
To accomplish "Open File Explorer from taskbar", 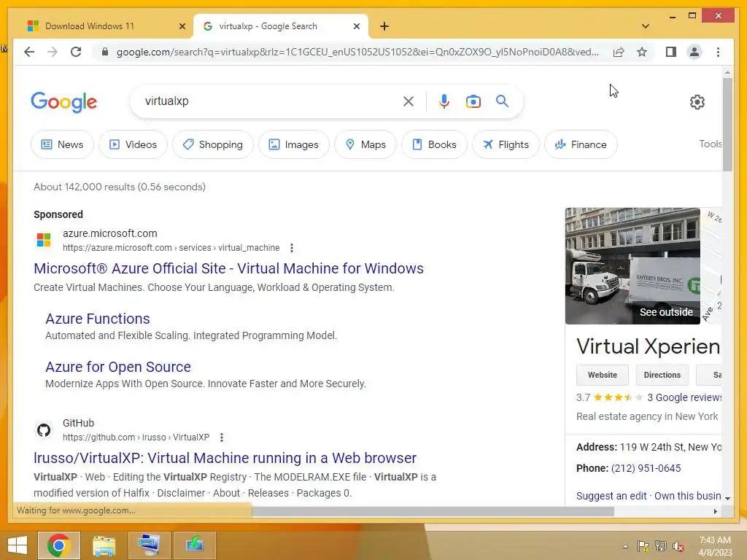I will 104,545.
